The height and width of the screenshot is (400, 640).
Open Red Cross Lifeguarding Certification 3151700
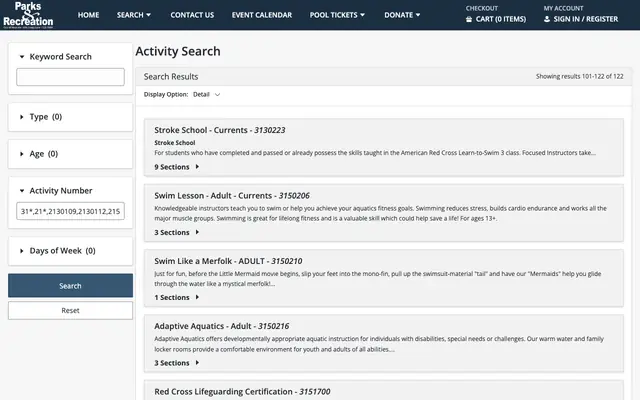coord(242,391)
